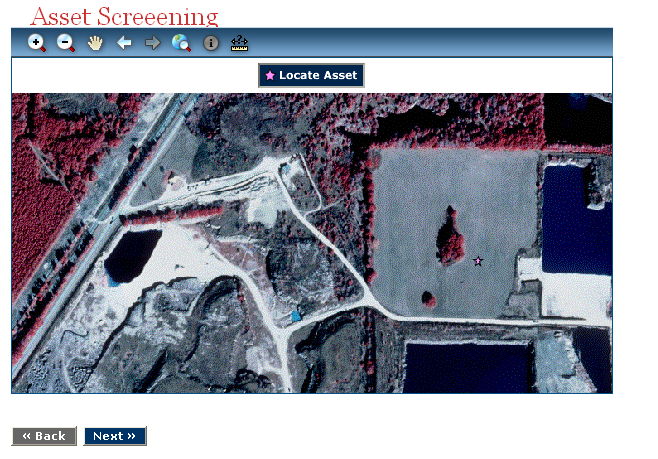Click the Asset Screeening page heading
658x459 pixels.
124,16
